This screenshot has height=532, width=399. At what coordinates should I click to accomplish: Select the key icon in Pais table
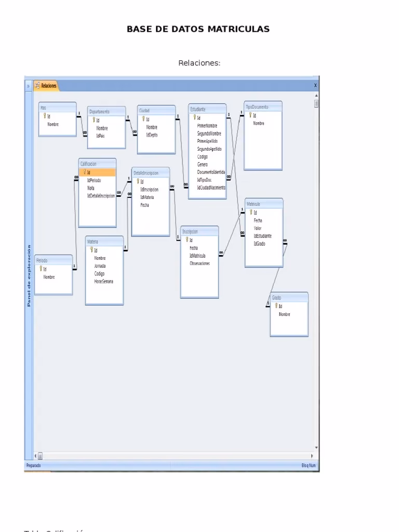[45, 116]
